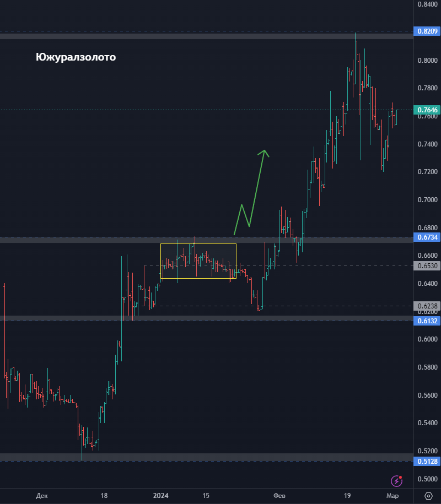Click the Фев date on time axis

pos(279,496)
